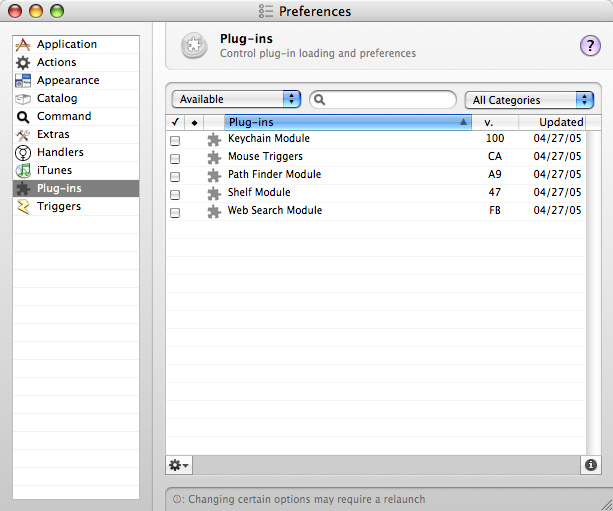Open Handlers via its sidebar icon
The width and height of the screenshot is (613, 511).
click(x=23, y=153)
